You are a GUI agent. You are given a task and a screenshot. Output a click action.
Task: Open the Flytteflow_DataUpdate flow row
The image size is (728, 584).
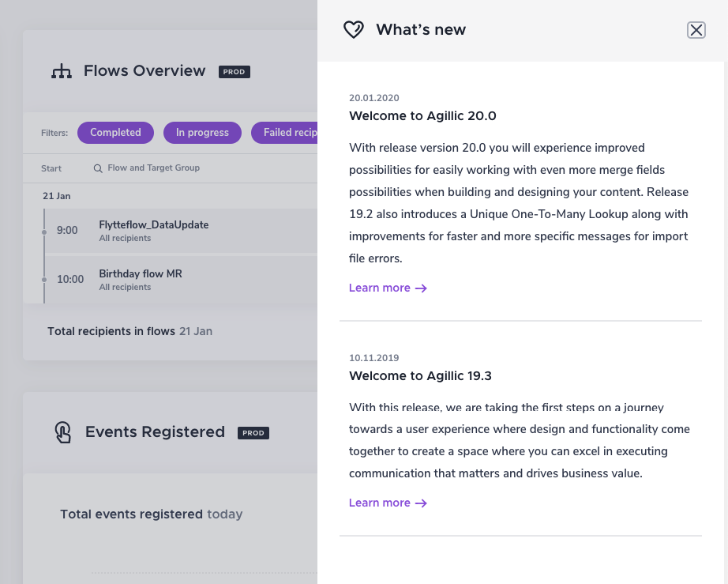tap(181, 231)
